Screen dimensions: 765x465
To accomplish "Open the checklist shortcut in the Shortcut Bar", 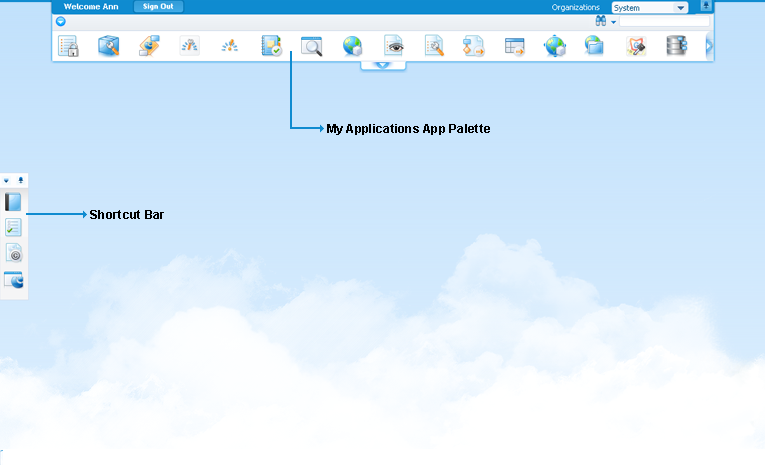I will pos(13,228).
